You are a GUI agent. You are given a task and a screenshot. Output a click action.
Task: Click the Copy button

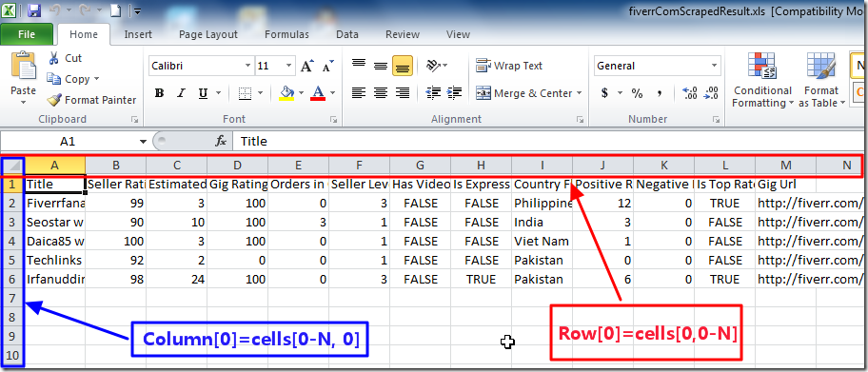69,79
